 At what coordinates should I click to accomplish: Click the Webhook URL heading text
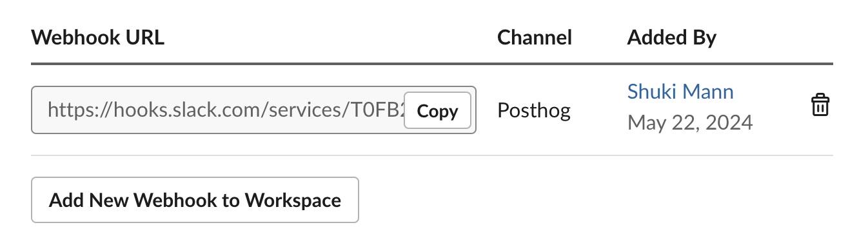pos(98,37)
